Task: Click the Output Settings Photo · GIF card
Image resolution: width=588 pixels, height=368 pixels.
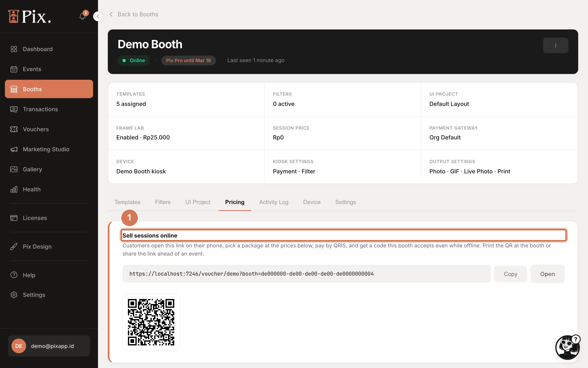Action: pyautogui.click(x=499, y=167)
